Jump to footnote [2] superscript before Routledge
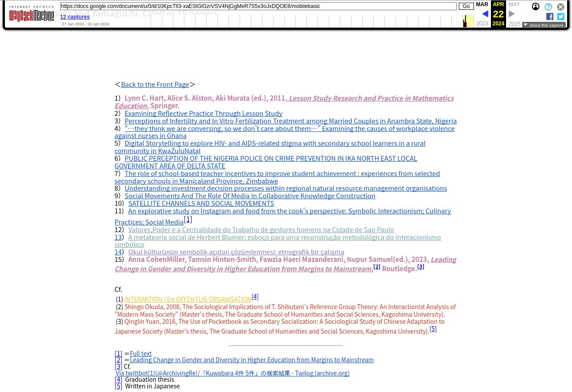572x392 pixels. (377, 266)
